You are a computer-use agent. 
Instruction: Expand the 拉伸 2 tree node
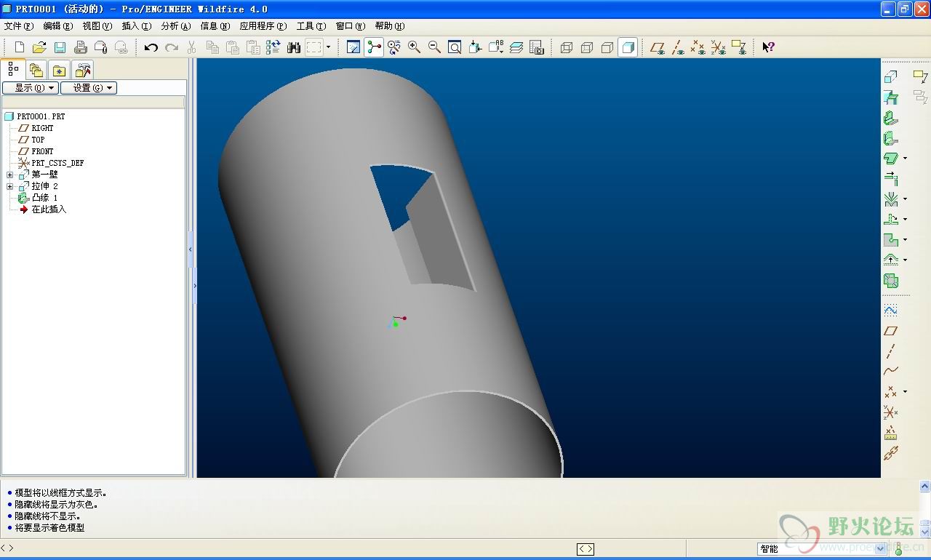[9, 186]
